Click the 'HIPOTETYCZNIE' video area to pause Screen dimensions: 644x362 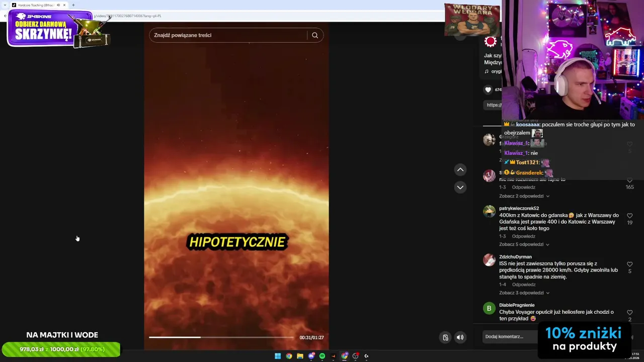pos(237,242)
